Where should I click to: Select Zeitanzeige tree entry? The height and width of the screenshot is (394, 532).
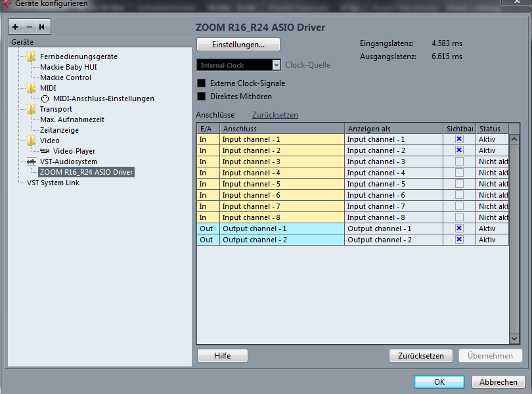click(59, 130)
